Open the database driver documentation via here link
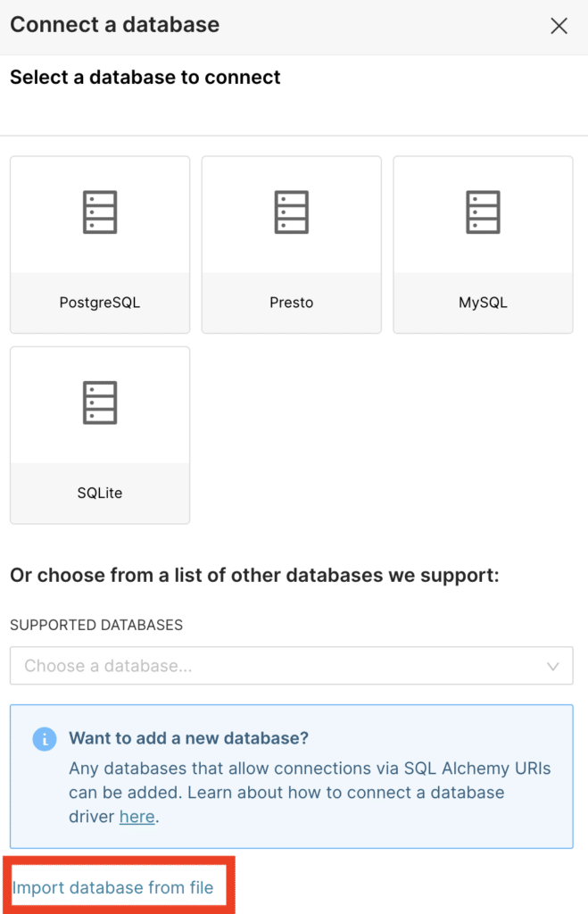588x914 pixels. point(137,816)
